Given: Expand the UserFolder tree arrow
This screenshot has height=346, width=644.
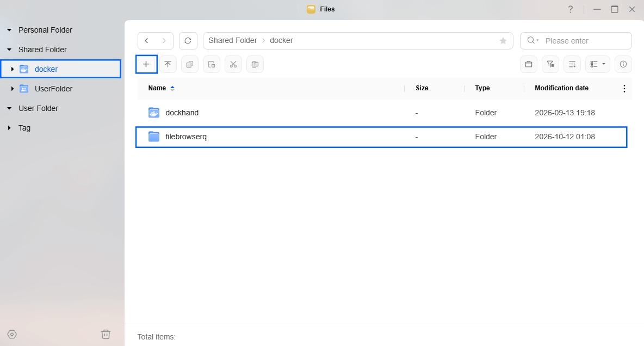Looking at the screenshot, I should 13,89.
